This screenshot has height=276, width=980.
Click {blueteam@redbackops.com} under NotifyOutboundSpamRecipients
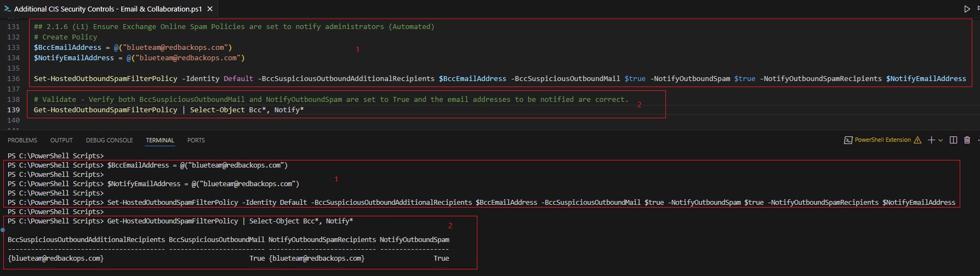click(x=316, y=258)
